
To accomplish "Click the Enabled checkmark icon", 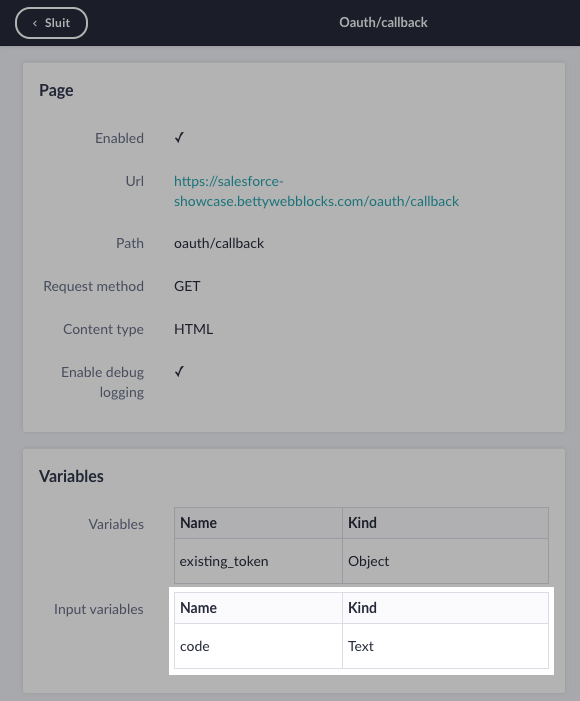I will 179,138.
